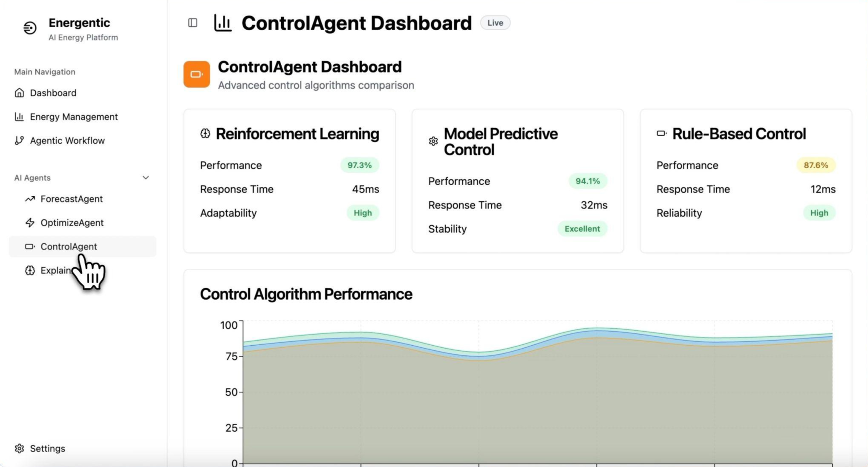Click the Rule-Based Control icon

click(x=661, y=134)
